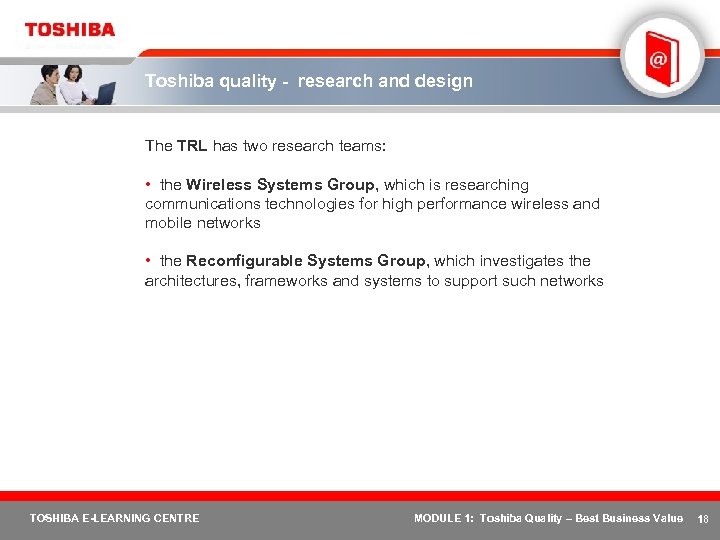Click the red Toshiba logo
The width and height of the screenshot is (720, 540).
pyautogui.click(x=70, y=30)
